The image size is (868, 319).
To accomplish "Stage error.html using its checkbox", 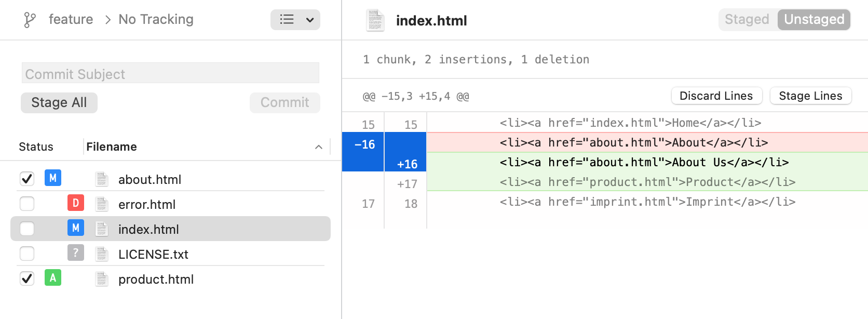I will tap(27, 204).
